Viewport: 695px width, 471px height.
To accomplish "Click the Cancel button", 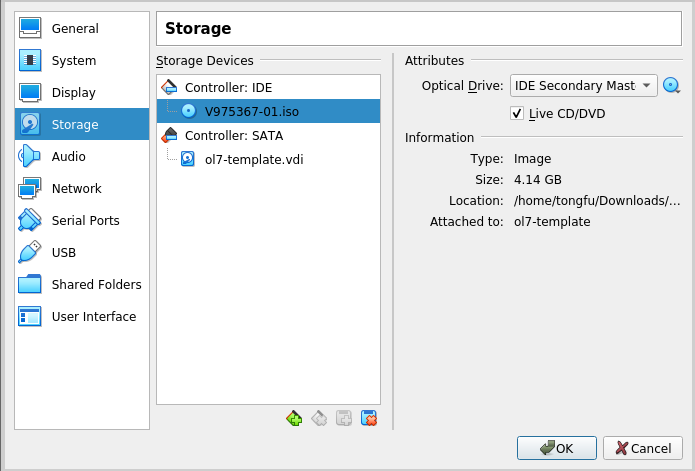I will pyautogui.click(x=643, y=448).
